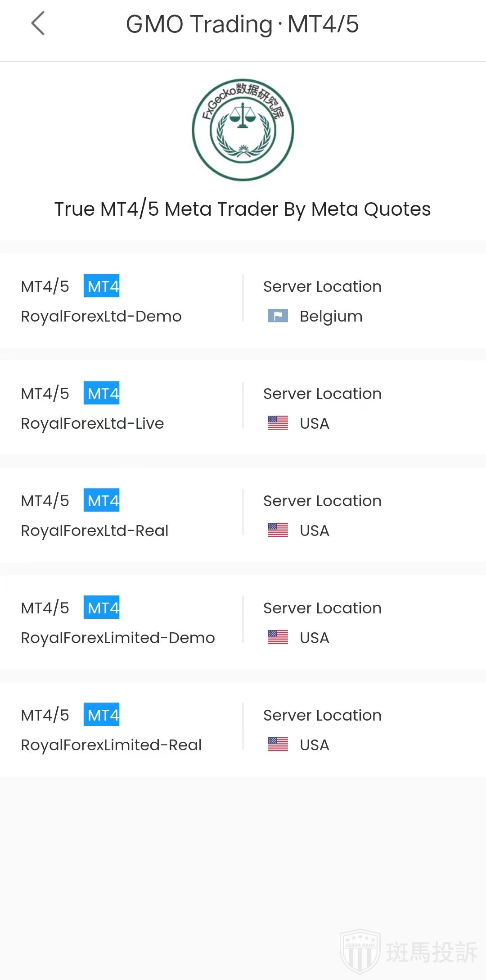Open the RoyalForexLtd-Real server entry
The width and height of the screenshot is (486, 980).
[x=94, y=531]
